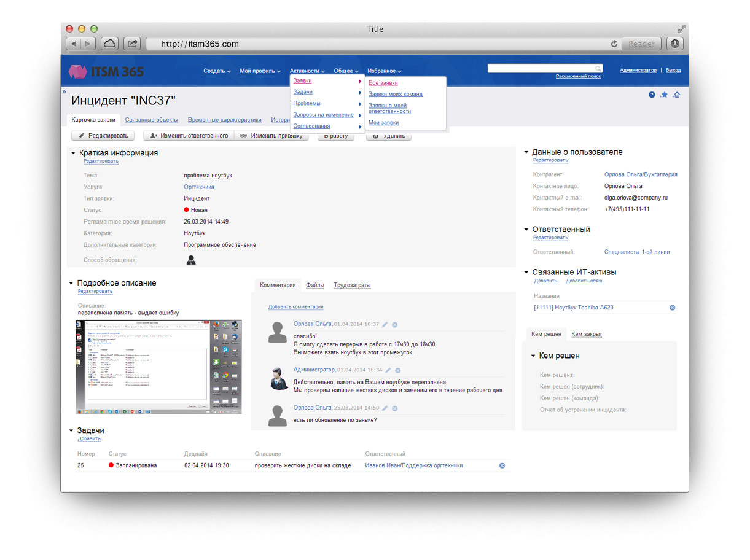The width and height of the screenshot is (750, 560).
Task: Click the browser forward arrow
Action: (89, 44)
